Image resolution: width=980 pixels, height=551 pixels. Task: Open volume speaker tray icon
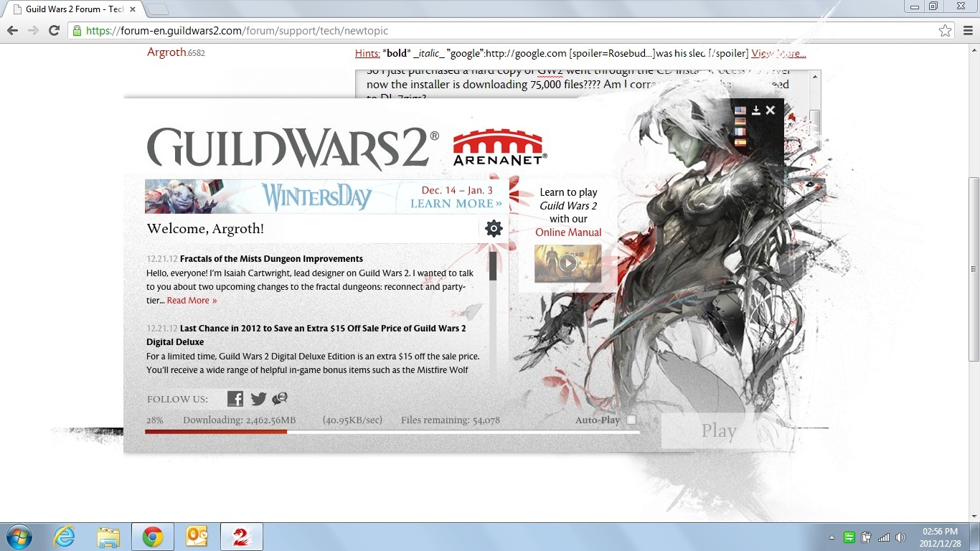point(901,537)
